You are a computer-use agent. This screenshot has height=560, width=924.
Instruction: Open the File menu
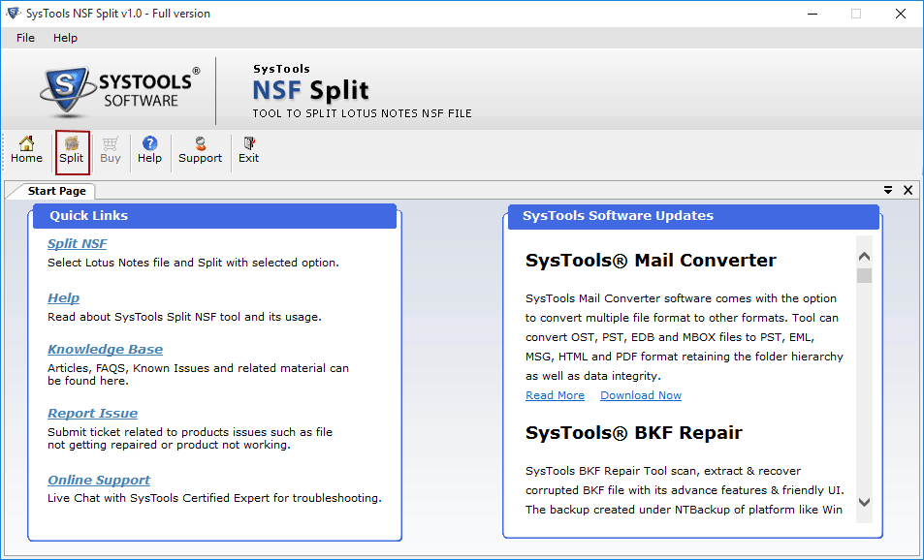pyautogui.click(x=24, y=38)
